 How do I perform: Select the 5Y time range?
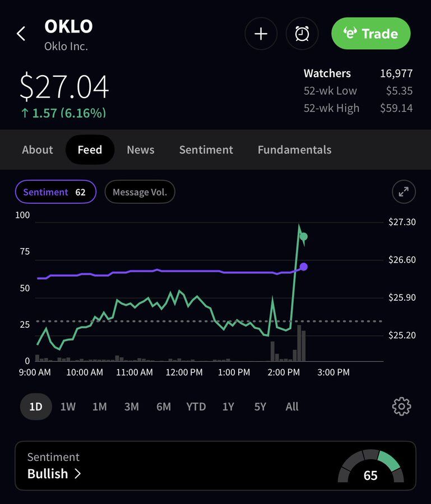point(260,407)
